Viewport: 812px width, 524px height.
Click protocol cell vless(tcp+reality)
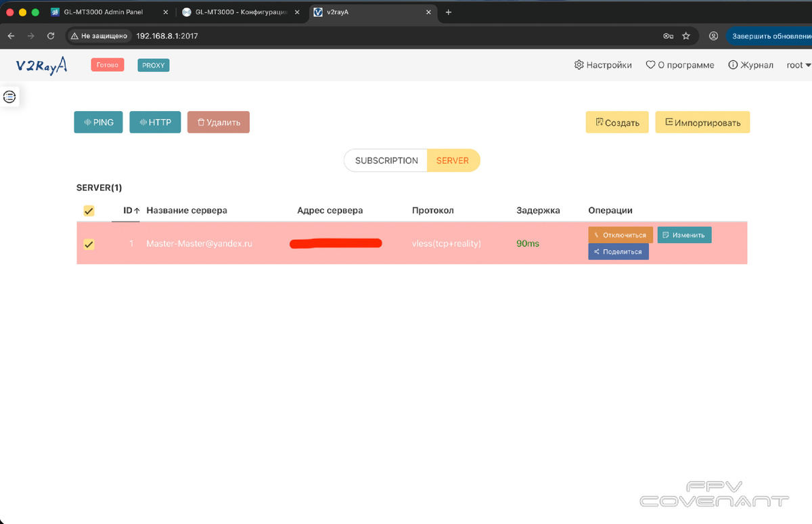coord(447,243)
